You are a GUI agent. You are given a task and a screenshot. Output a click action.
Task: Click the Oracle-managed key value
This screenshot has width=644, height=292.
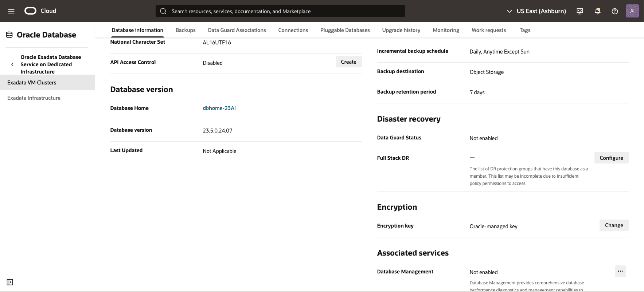(493, 226)
